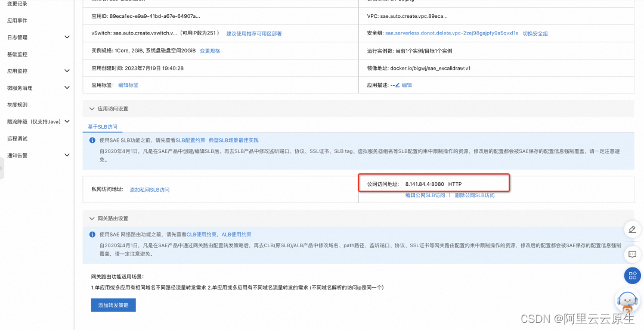
Task: Click the 应用创建时间 2023年7月19日 text
Action: point(137,68)
